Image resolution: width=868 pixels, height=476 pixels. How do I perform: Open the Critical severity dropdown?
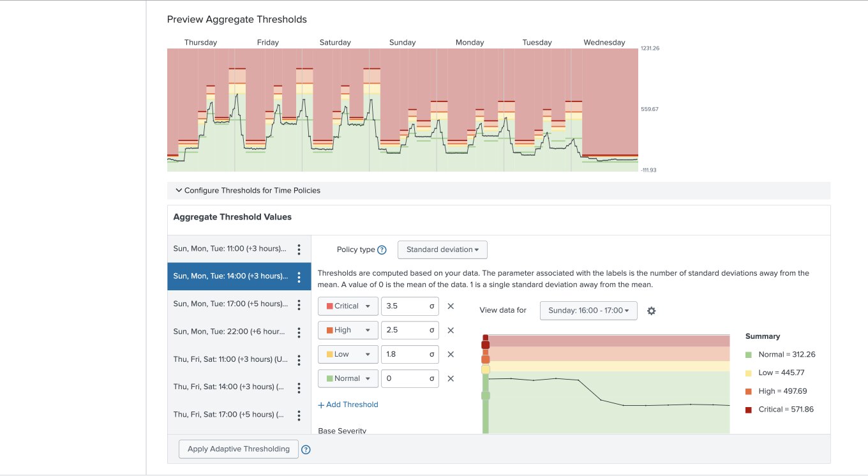click(x=347, y=306)
